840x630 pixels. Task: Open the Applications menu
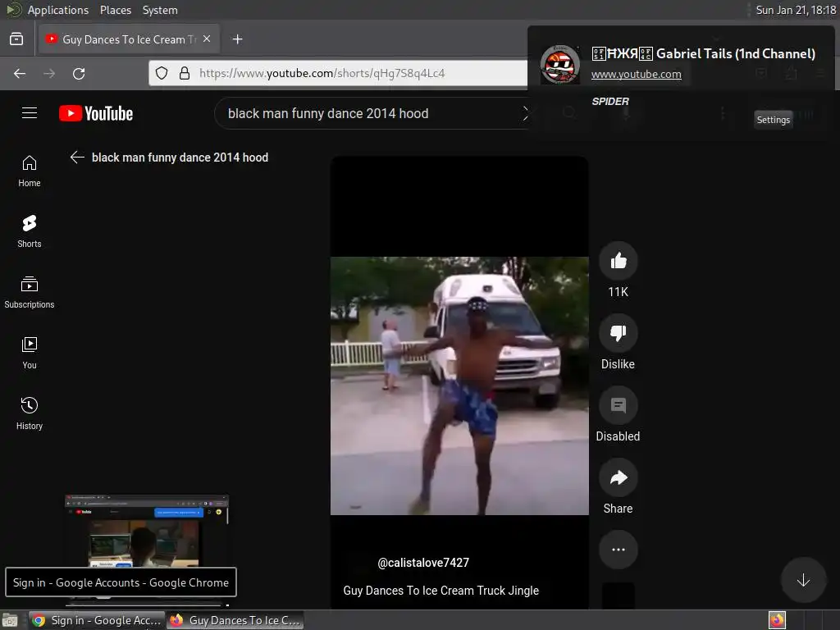[58, 10]
